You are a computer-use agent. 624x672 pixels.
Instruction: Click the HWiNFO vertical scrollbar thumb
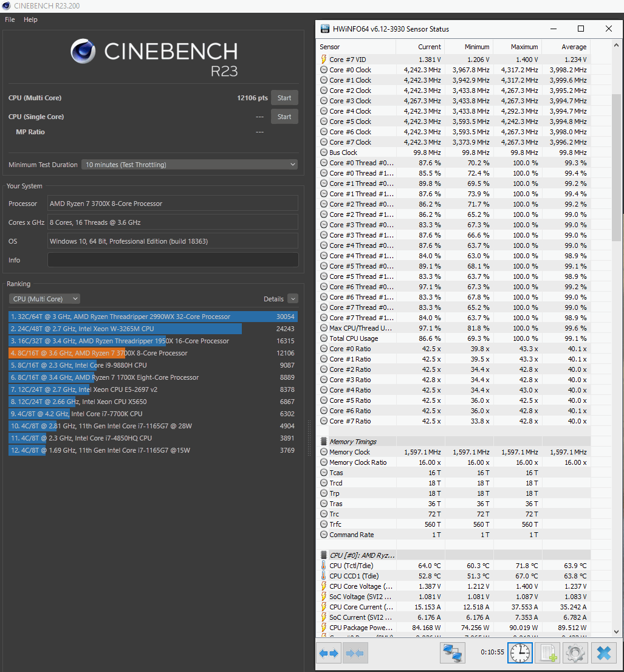(616, 168)
